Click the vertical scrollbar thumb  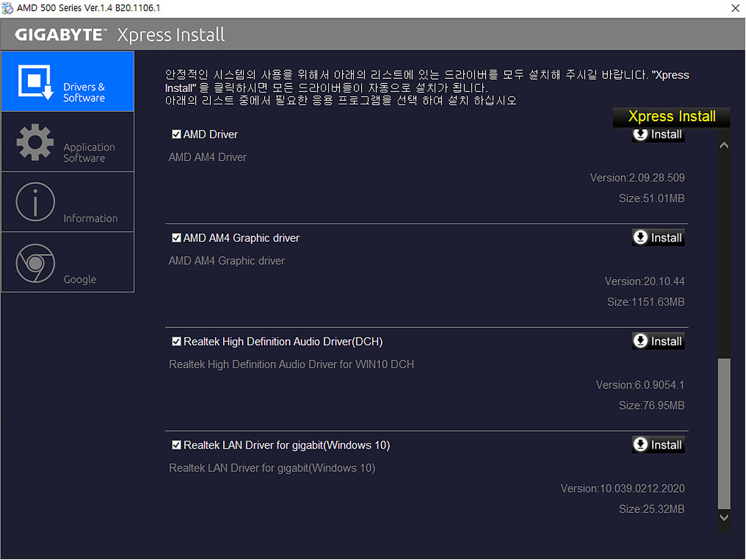(x=724, y=434)
